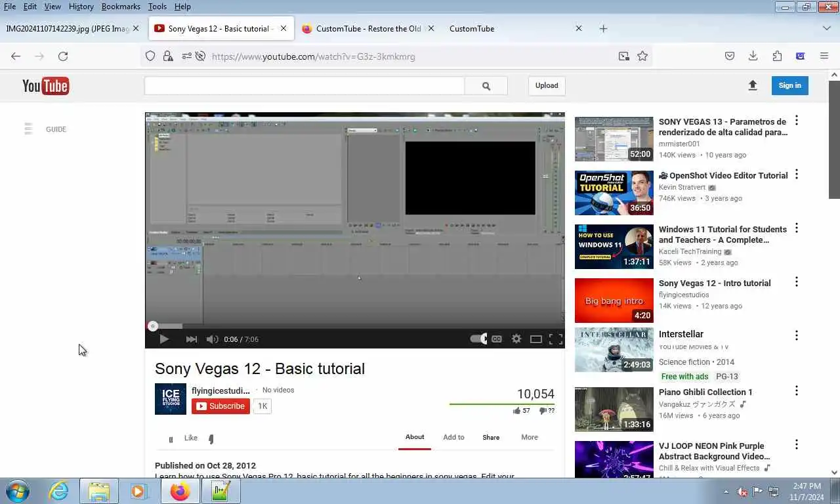840x504 pixels.
Task: Select the About tab
Action: (x=415, y=437)
